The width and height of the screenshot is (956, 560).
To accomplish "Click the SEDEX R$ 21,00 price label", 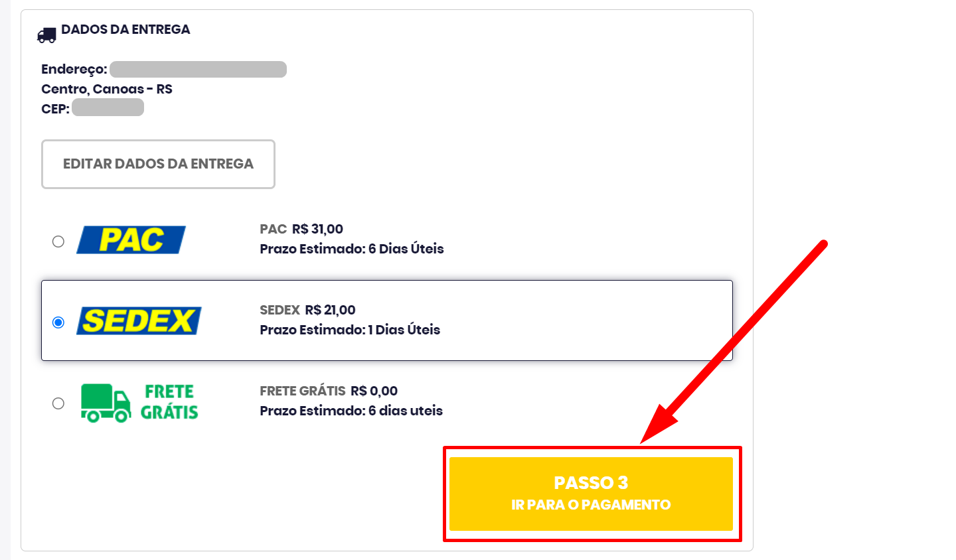I will (307, 310).
